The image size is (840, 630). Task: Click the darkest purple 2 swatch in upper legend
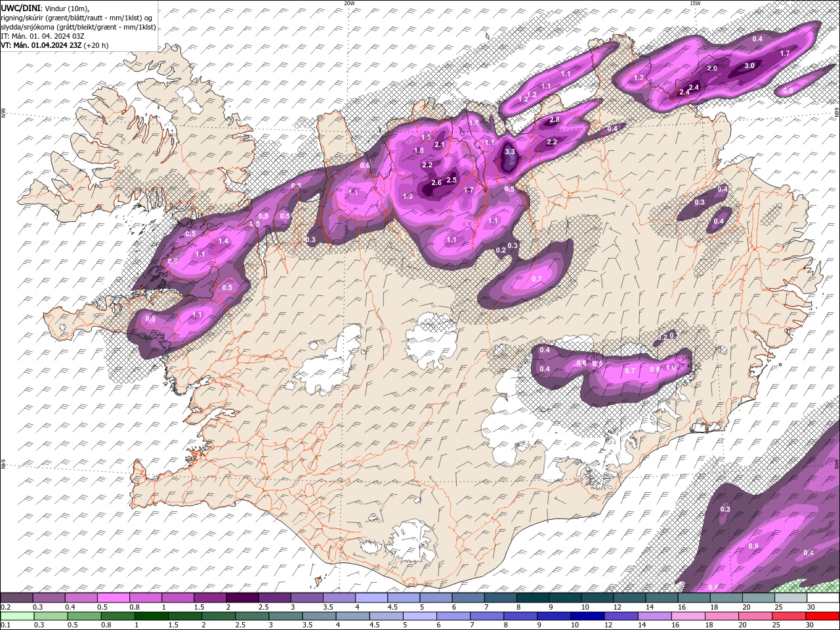click(x=242, y=598)
